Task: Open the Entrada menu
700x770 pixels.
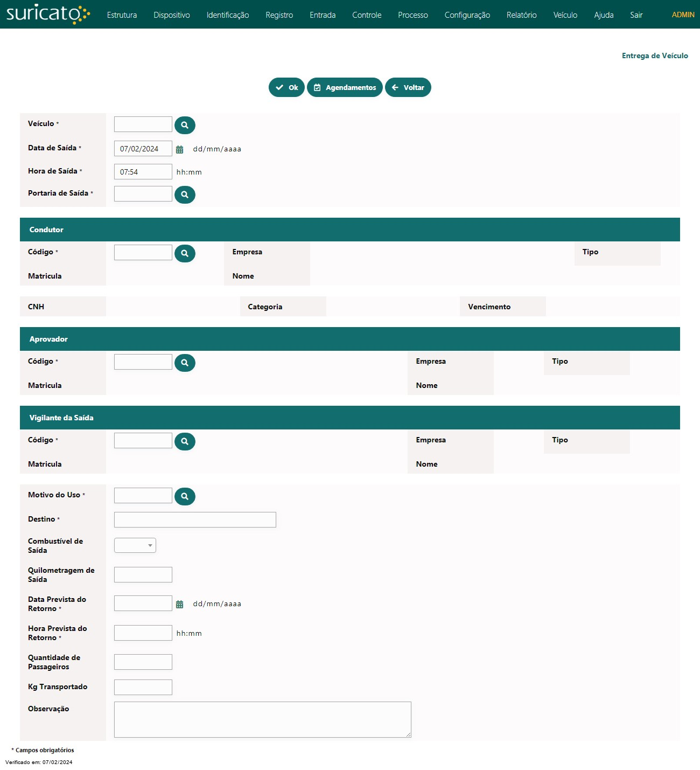Action: click(x=323, y=15)
